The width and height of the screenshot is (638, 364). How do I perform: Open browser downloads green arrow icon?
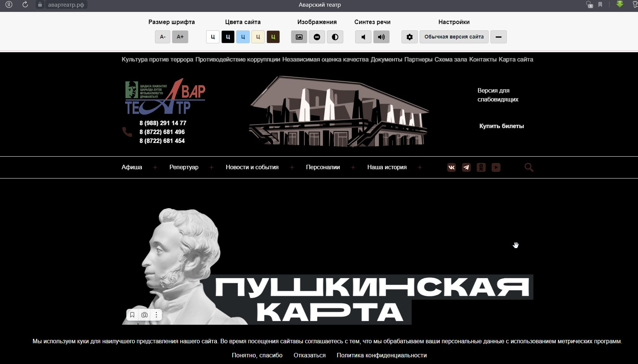620,4
